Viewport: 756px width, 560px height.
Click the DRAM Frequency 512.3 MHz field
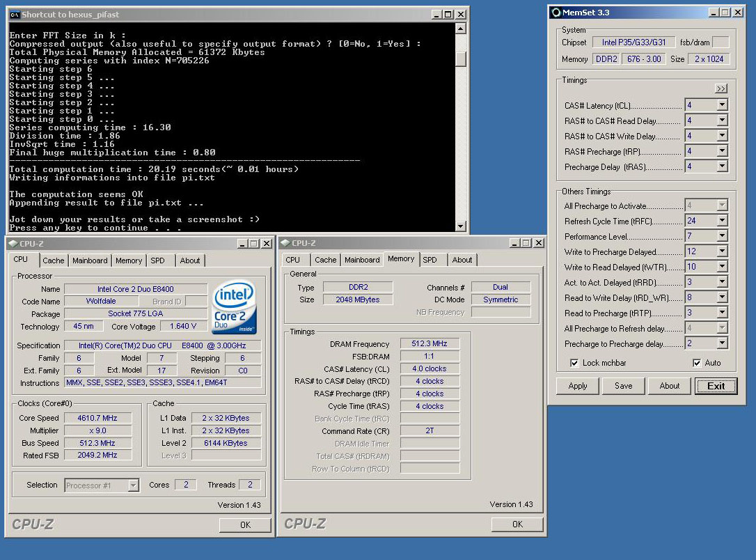pos(429,344)
